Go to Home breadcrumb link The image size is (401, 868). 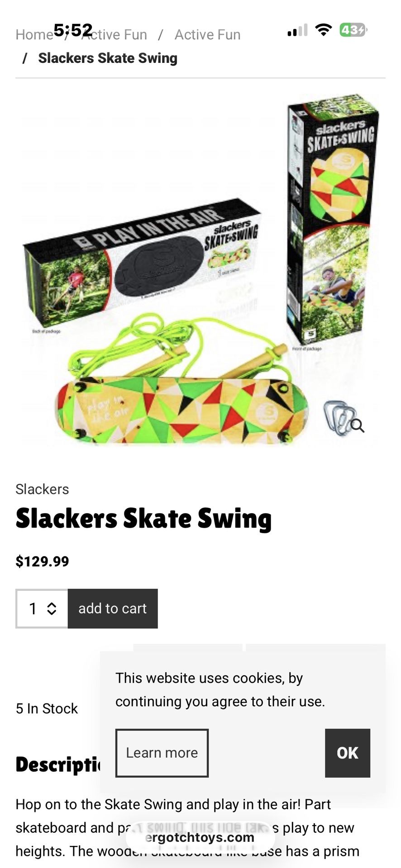34,35
